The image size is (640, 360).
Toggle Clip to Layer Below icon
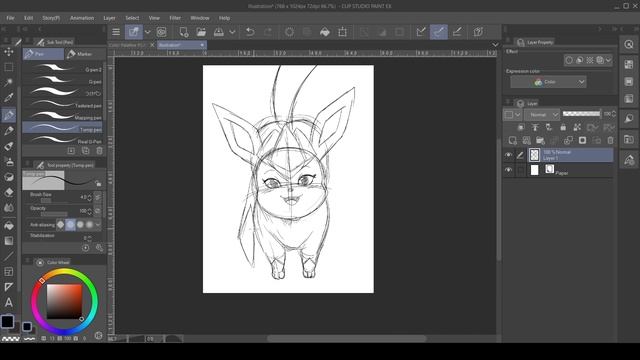tap(521, 127)
